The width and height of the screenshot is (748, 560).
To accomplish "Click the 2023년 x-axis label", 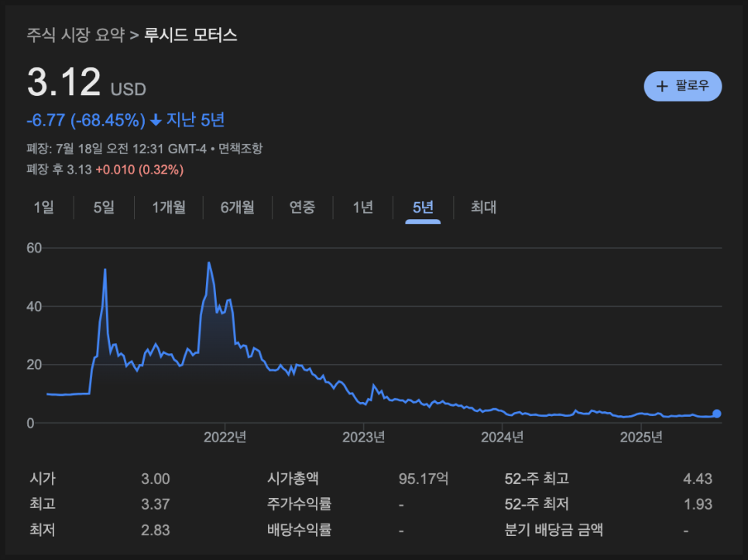I will coord(363,437).
